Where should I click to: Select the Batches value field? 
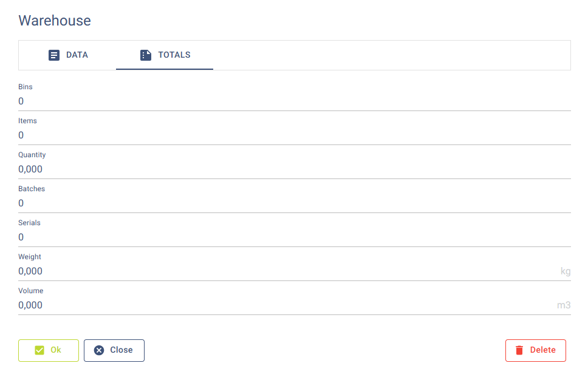point(294,203)
